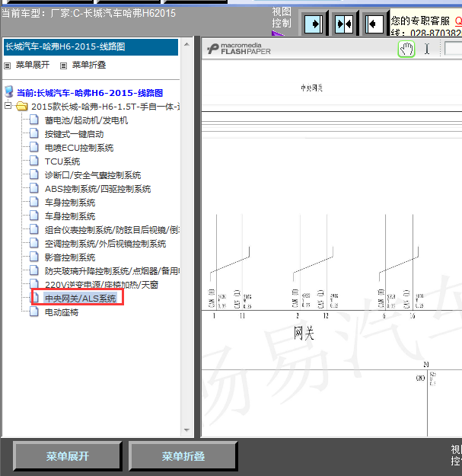Click the bottom 菜单展开 button

pos(67,456)
